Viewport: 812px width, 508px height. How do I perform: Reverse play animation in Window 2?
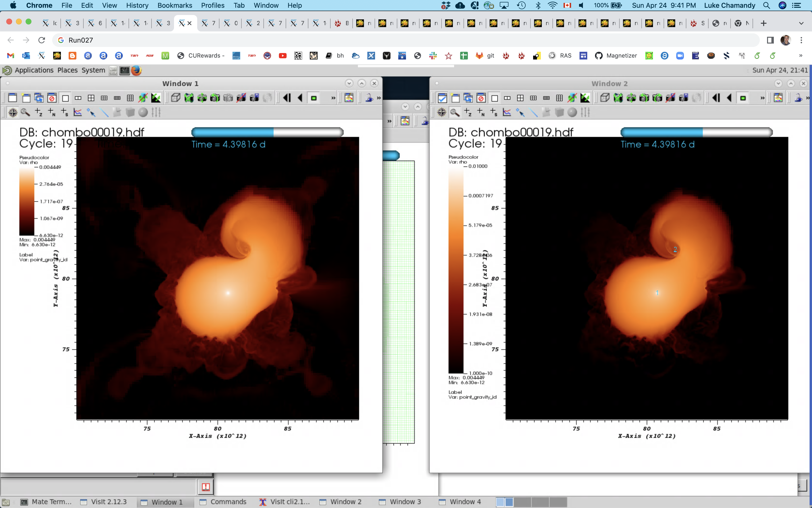tap(729, 98)
